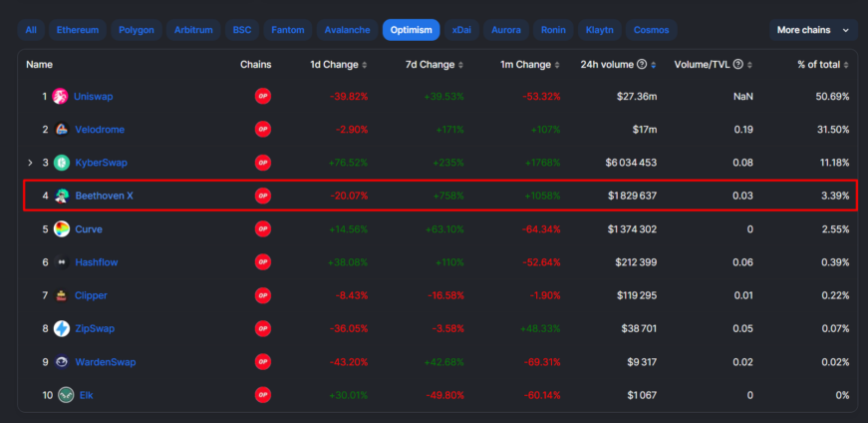Screen dimensions: 868x423
Task: Click the OP chain icon in Curve row
Action: click(263, 229)
